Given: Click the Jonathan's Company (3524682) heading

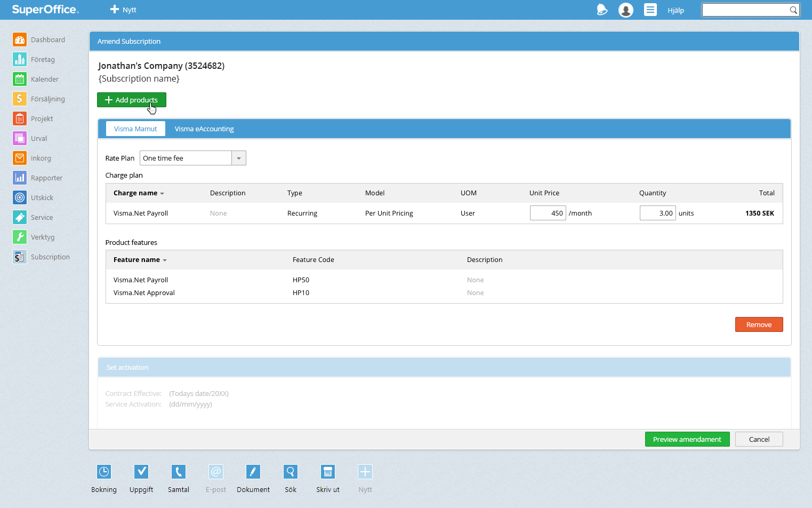Looking at the screenshot, I should click(161, 66).
